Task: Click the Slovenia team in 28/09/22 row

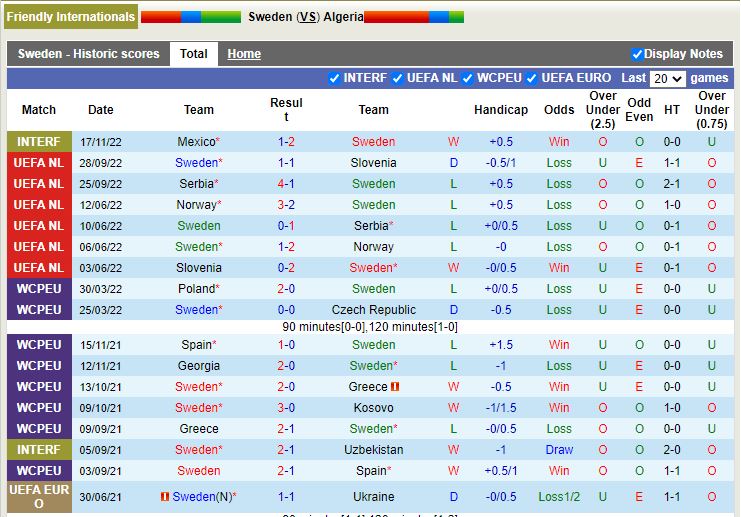Action: (373, 163)
